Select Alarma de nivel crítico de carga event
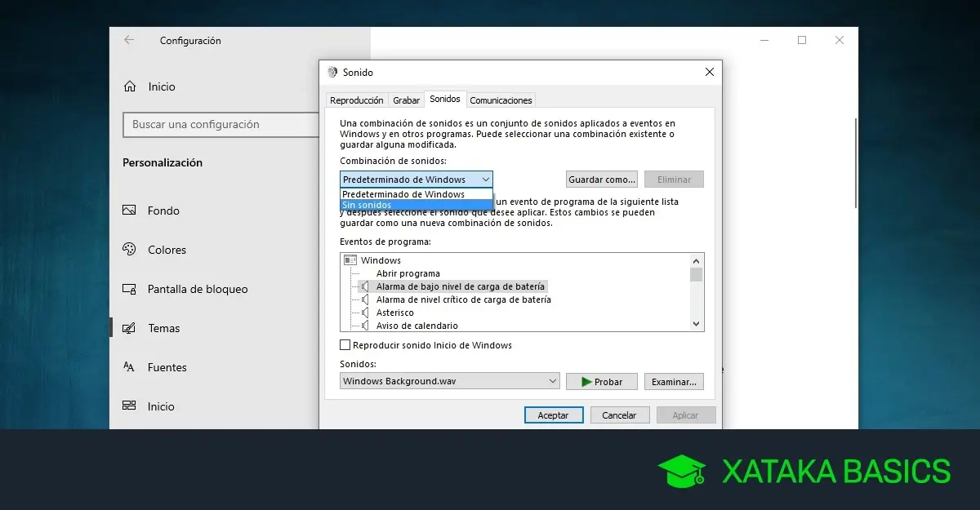This screenshot has height=510, width=980. point(463,299)
